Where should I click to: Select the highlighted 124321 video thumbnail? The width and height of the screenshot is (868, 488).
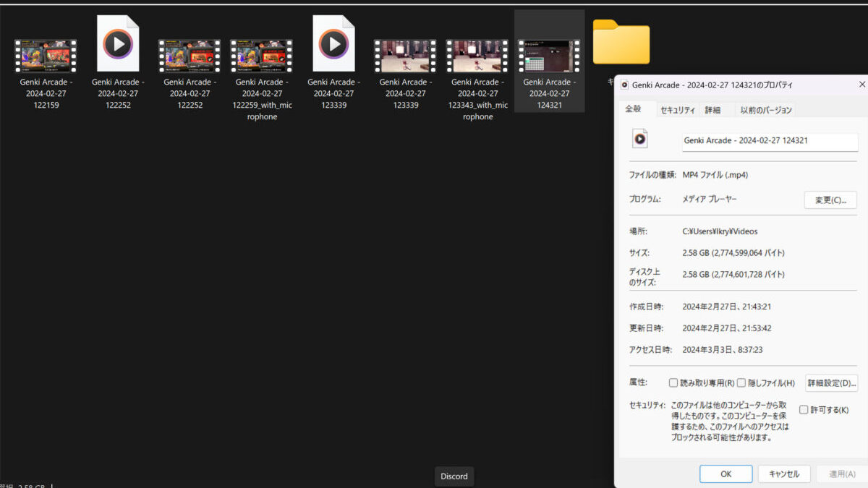[x=549, y=56]
